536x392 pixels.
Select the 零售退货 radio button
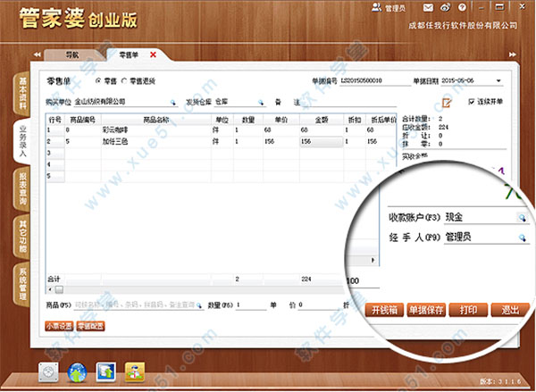coord(124,81)
